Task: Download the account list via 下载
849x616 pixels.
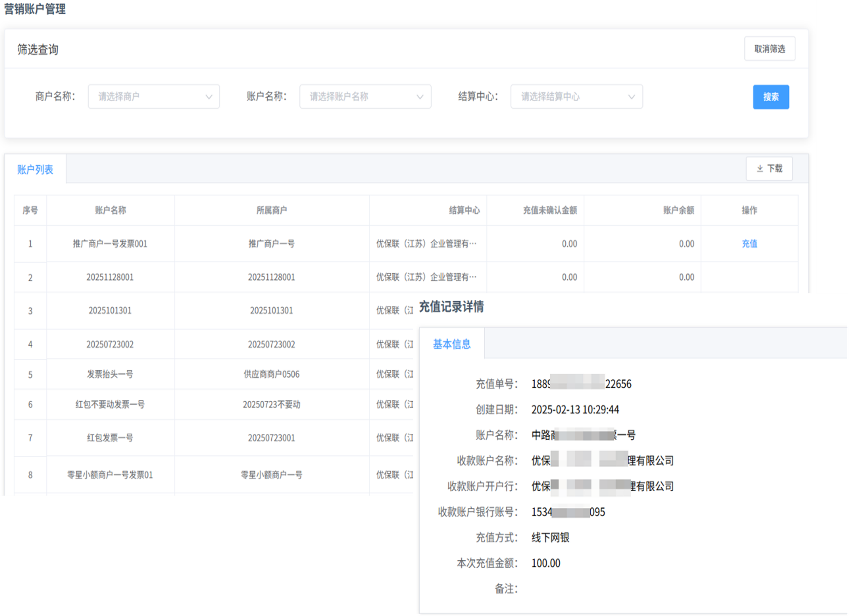Action: [x=769, y=168]
